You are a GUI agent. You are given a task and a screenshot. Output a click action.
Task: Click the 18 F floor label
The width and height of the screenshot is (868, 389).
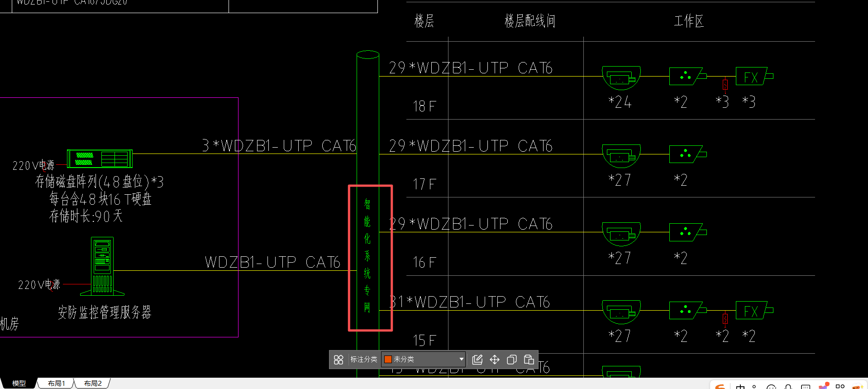424,106
